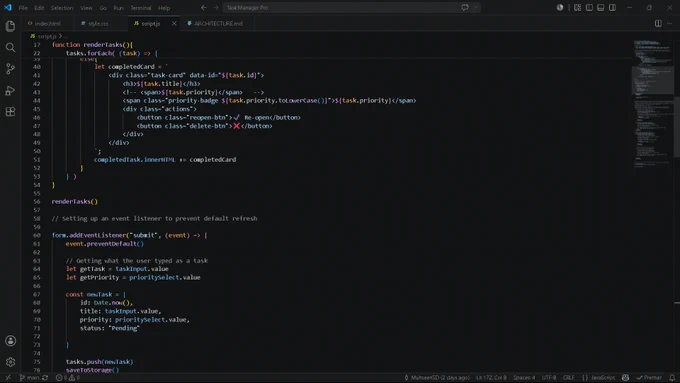Open the Selection menu

(62, 8)
